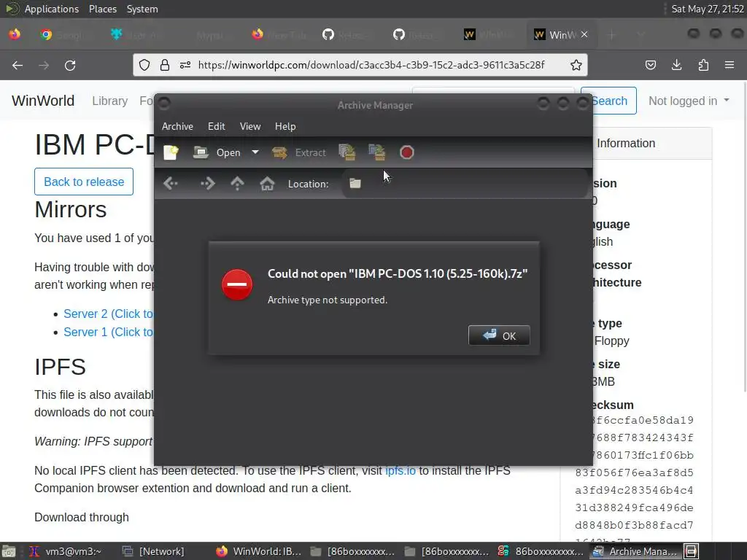This screenshot has height=560, width=747.
Task: Open the Applications menu in top panel
Action: click(x=52, y=9)
